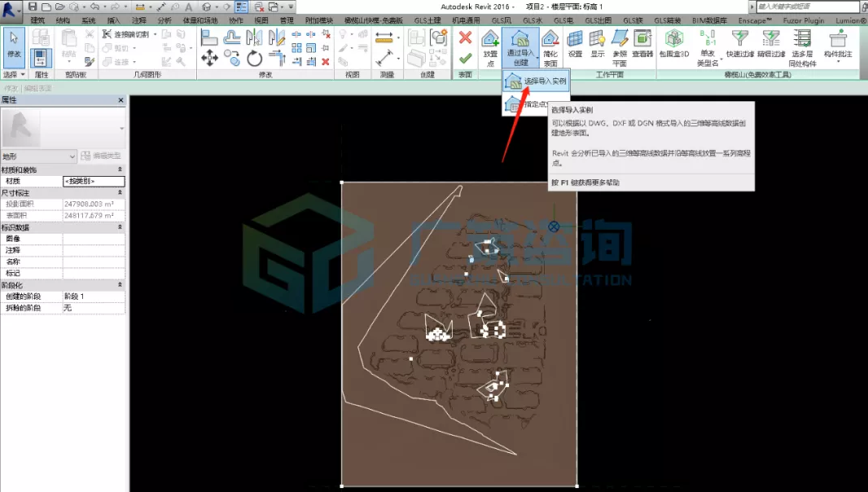Viewport: 868px width, 492px height.
Task: Open the 连接端切割 dropdown arrow
Action: 155,34
